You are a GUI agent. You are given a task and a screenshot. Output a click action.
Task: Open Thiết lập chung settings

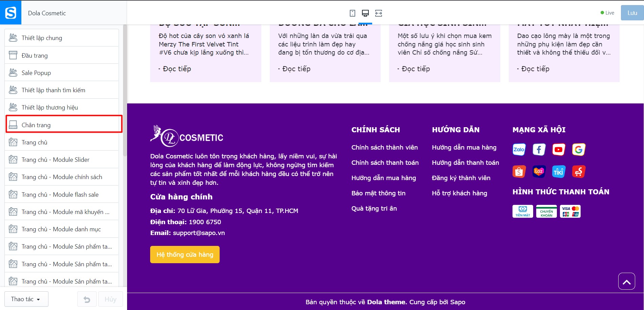pyautogui.click(x=62, y=38)
